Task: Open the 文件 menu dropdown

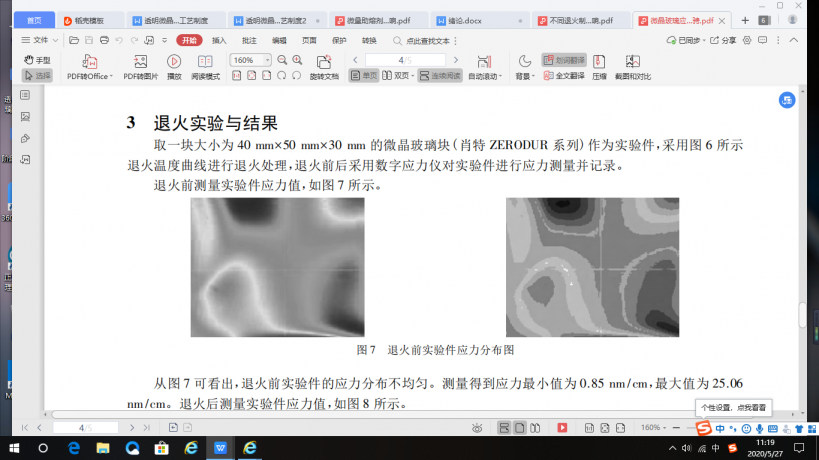Action: point(40,40)
